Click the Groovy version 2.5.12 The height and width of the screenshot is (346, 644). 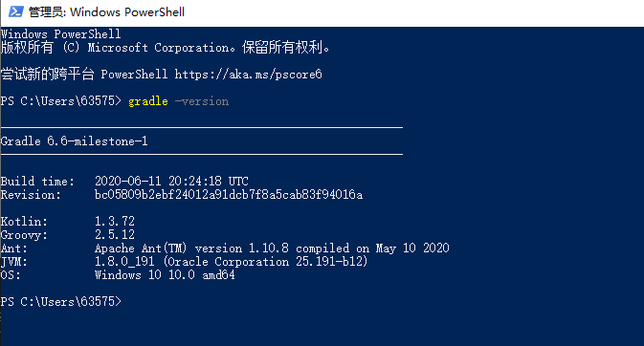pos(115,235)
